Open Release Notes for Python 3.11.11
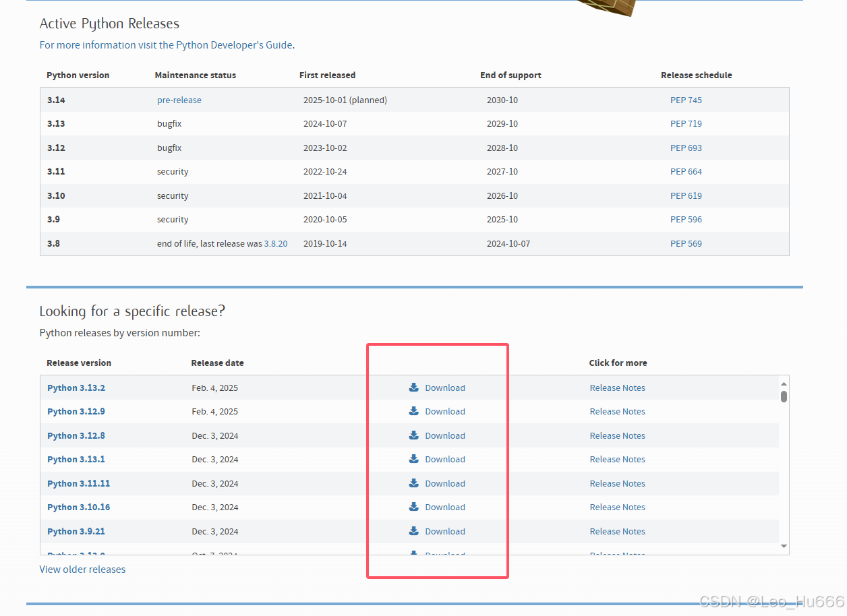847x616 pixels. (x=617, y=483)
